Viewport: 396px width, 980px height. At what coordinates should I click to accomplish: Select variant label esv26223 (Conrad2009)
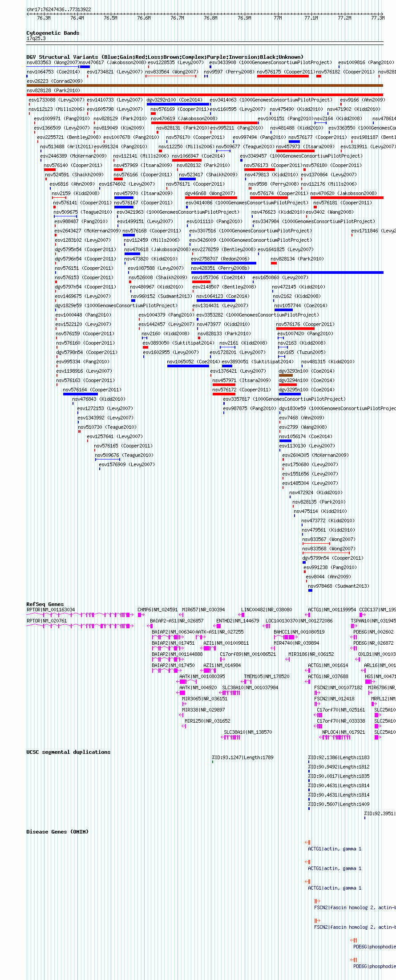coord(55,81)
